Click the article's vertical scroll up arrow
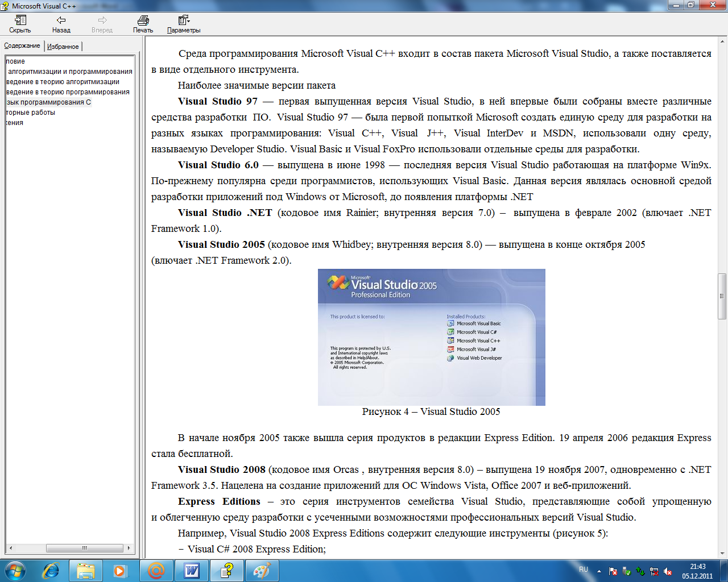This screenshot has height=582, width=728. click(722, 42)
